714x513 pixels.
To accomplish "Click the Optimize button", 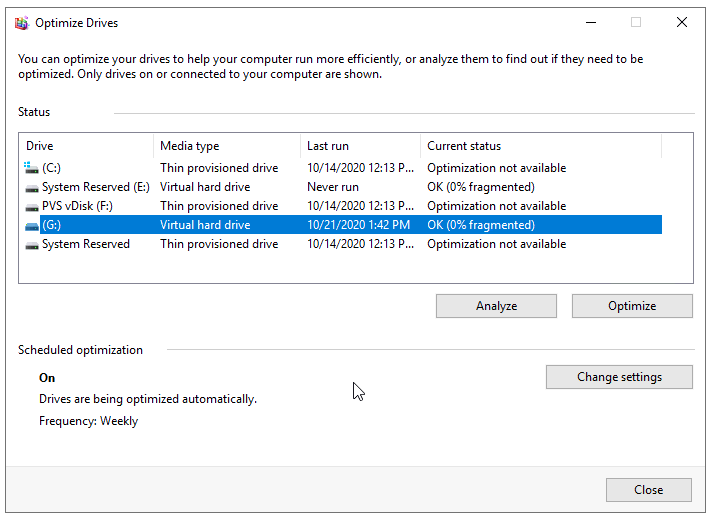I will tap(632, 306).
